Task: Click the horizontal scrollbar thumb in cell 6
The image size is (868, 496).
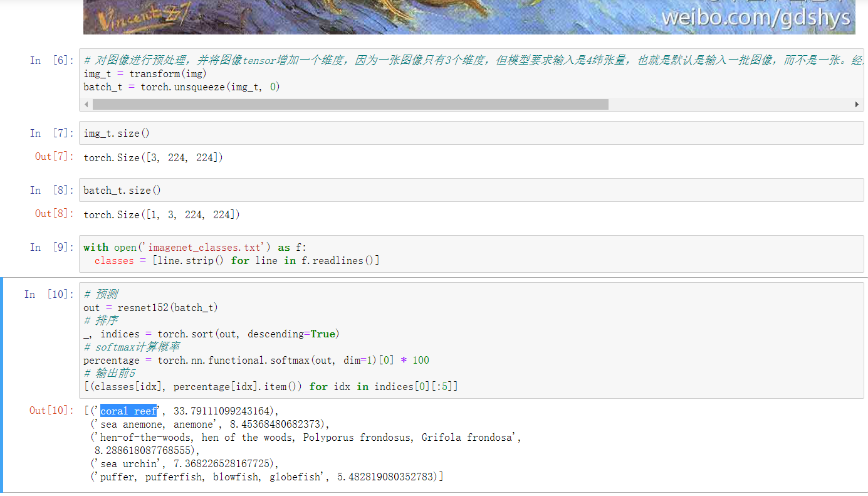Action: coord(350,104)
